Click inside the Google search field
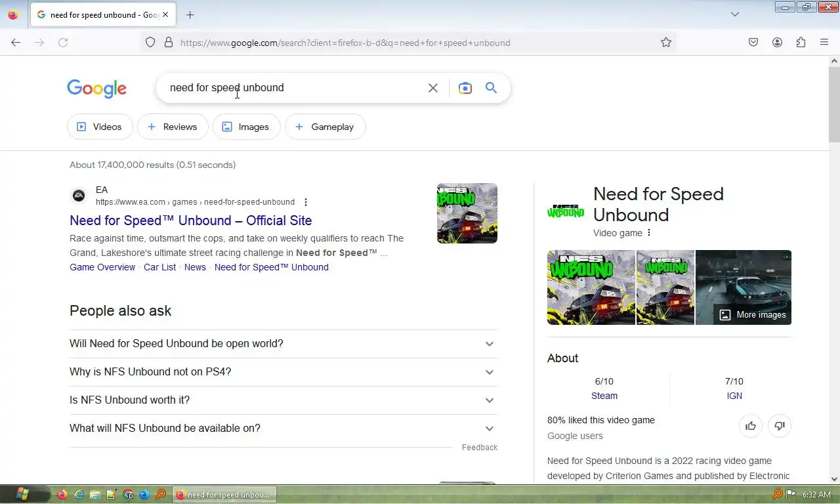Screen dimensions: 840x504 (292, 88)
